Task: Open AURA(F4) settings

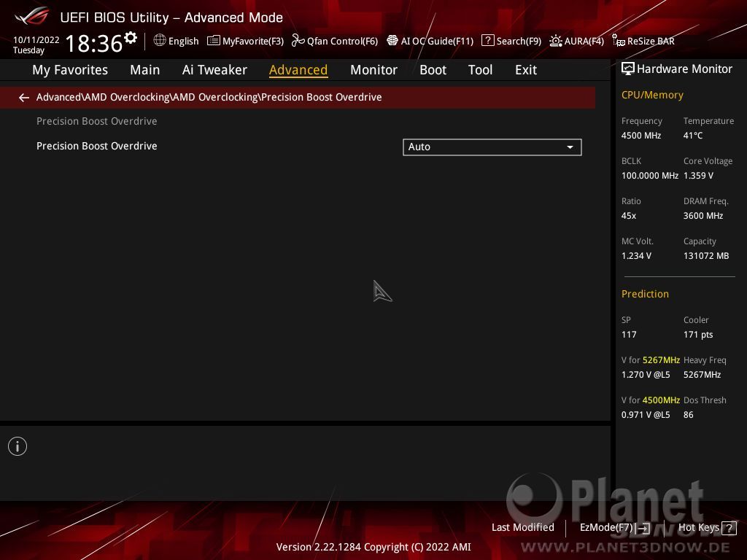Action: coord(584,42)
